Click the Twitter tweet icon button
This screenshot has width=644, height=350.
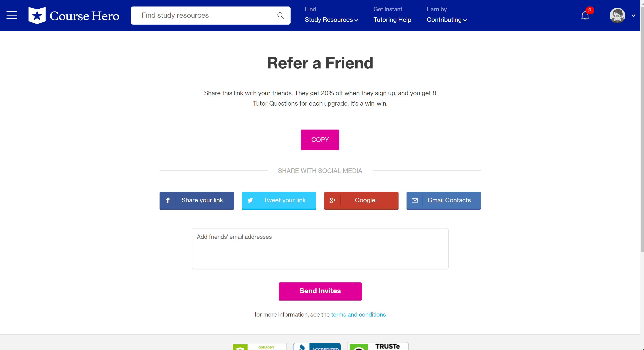click(250, 200)
